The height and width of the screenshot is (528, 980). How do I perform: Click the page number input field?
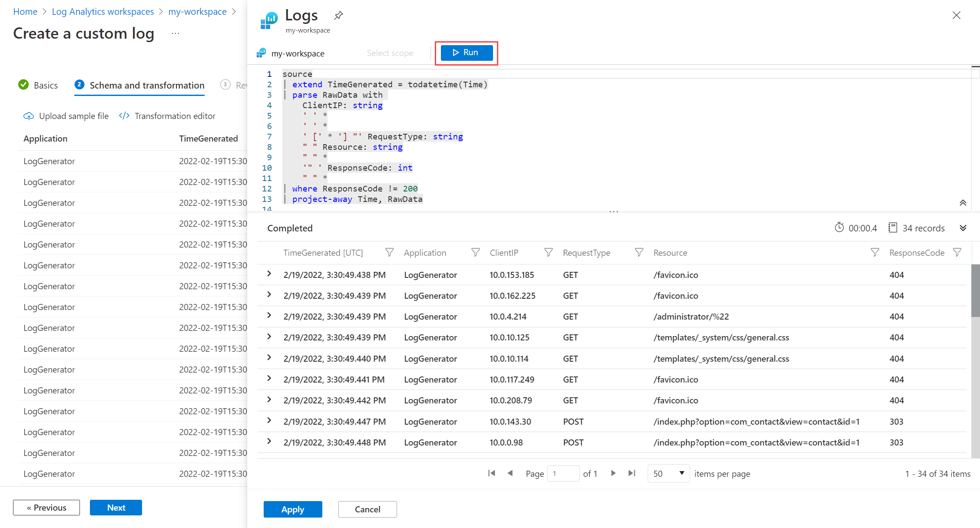tap(563, 473)
